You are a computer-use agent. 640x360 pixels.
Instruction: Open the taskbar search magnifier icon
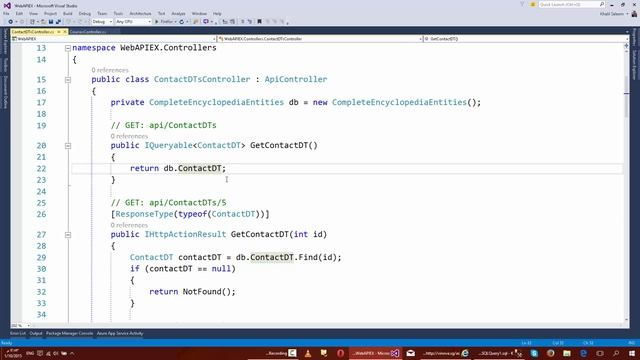616,353
